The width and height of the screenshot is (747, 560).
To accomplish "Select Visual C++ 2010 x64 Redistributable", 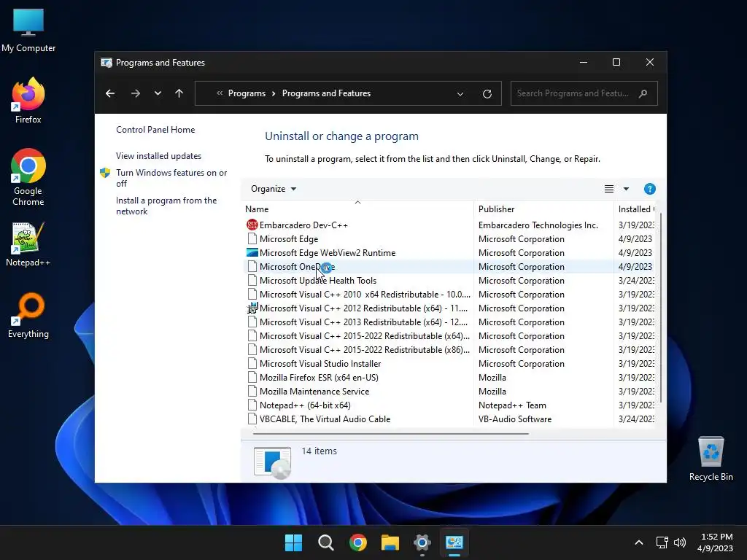I will point(365,295).
